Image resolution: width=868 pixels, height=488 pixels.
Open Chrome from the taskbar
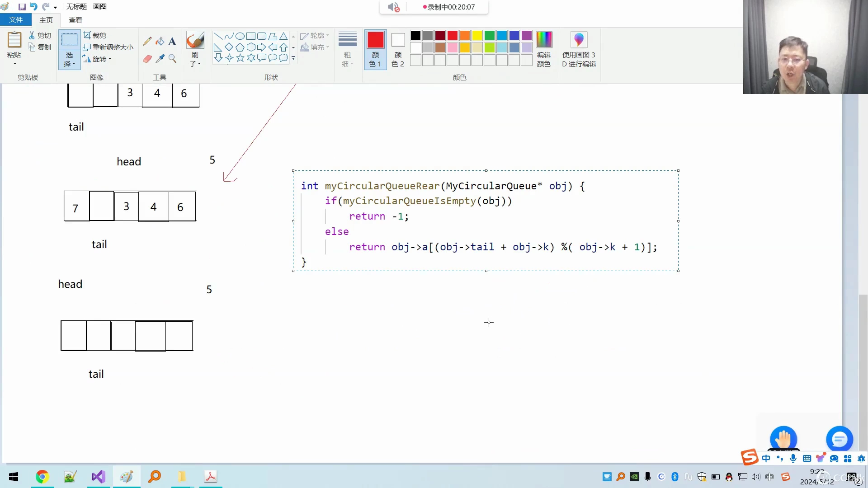[x=42, y=477]
